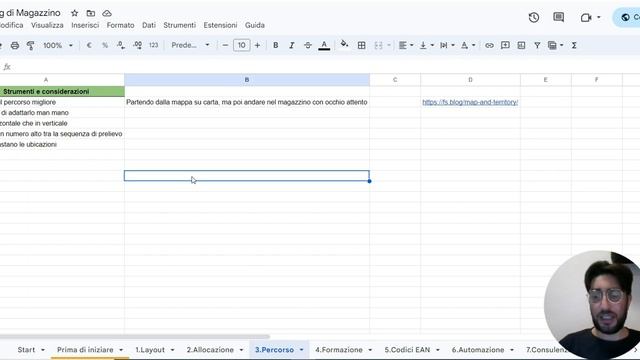Insert link icon
This screenshot has width=640, height=360.
[x=489, y=45]
